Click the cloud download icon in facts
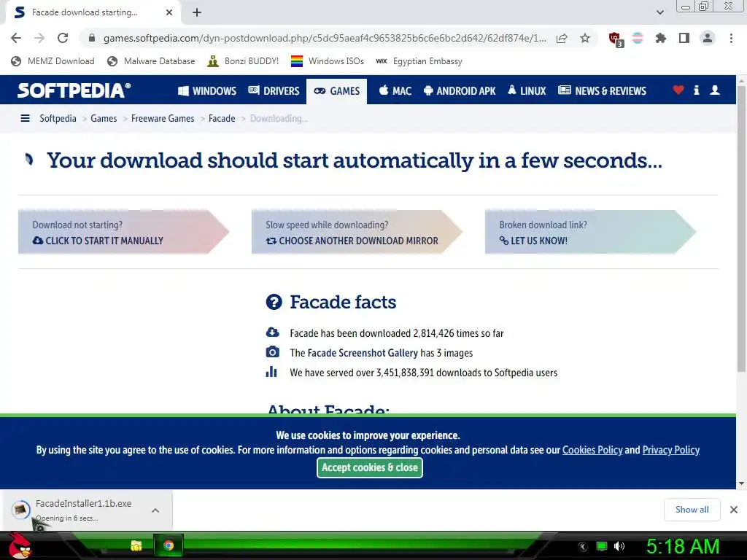 pyautogui.click(x=273, y=332)
